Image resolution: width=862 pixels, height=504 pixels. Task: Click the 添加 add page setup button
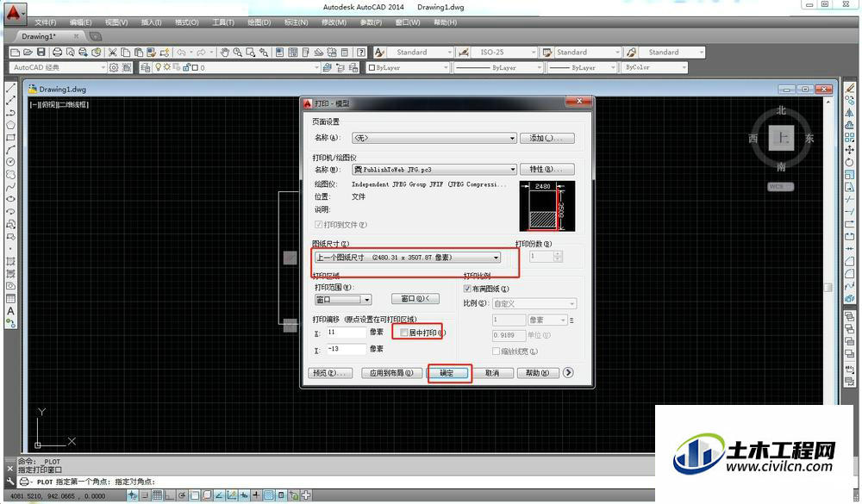pyautogui.click(x=547, y=138)
